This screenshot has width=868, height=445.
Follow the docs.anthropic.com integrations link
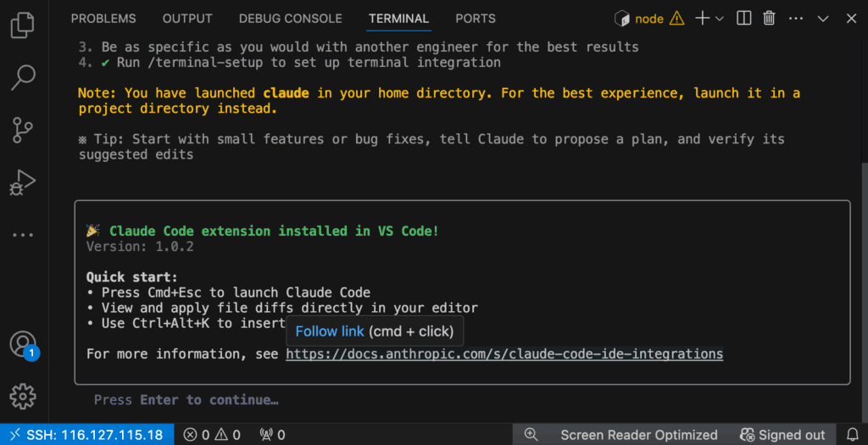point(504,353)
